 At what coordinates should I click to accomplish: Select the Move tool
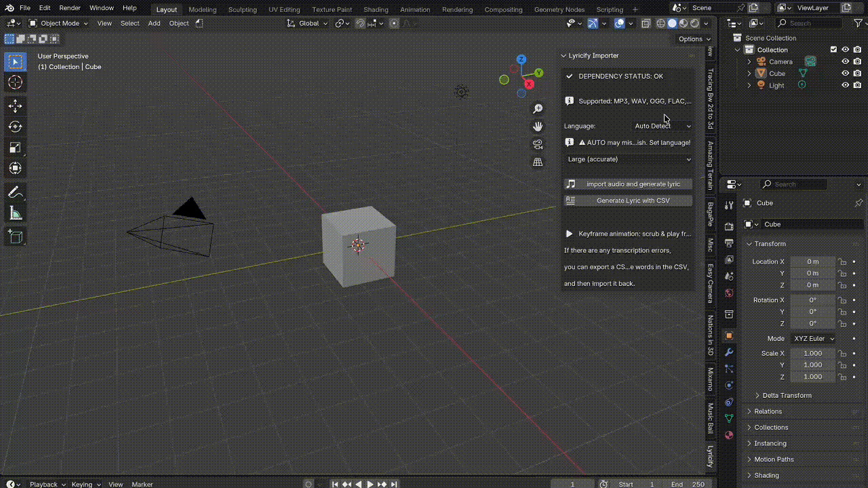tap(15, 106)
